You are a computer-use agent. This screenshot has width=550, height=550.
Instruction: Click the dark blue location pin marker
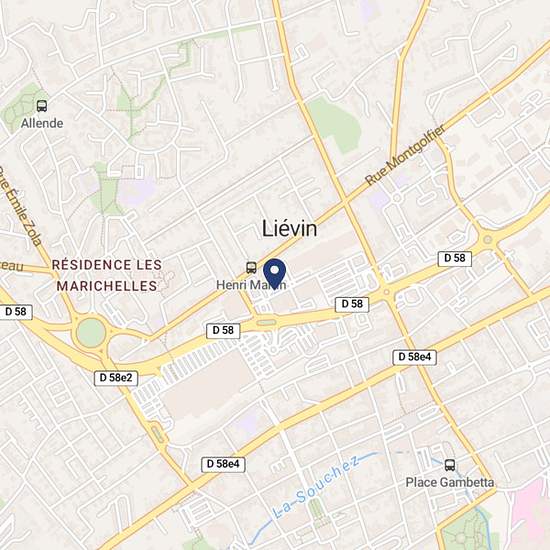[x=275, y=274]
